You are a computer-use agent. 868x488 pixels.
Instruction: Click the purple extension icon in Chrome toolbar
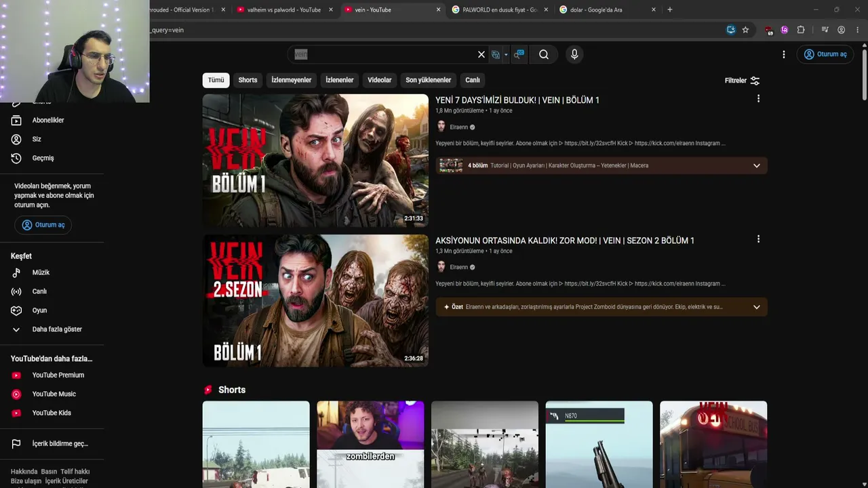785,30
